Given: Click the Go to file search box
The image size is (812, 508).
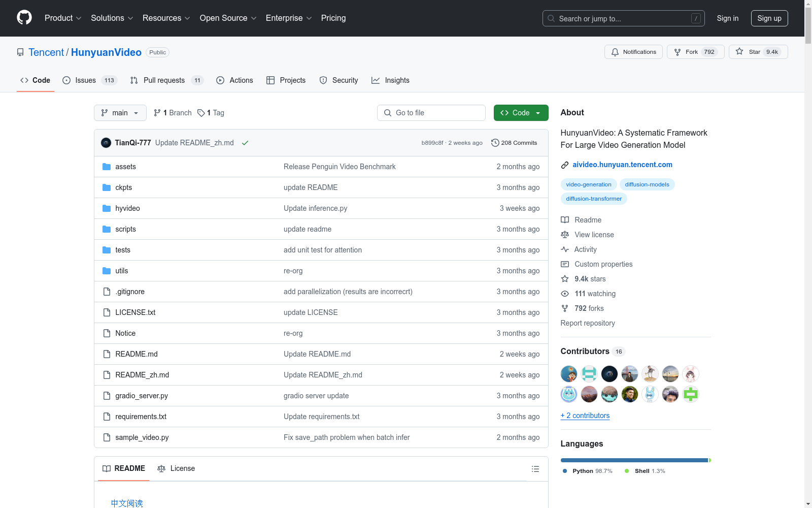Looking at the screenshot, I should pyautogui.click(x=431, y=113).
